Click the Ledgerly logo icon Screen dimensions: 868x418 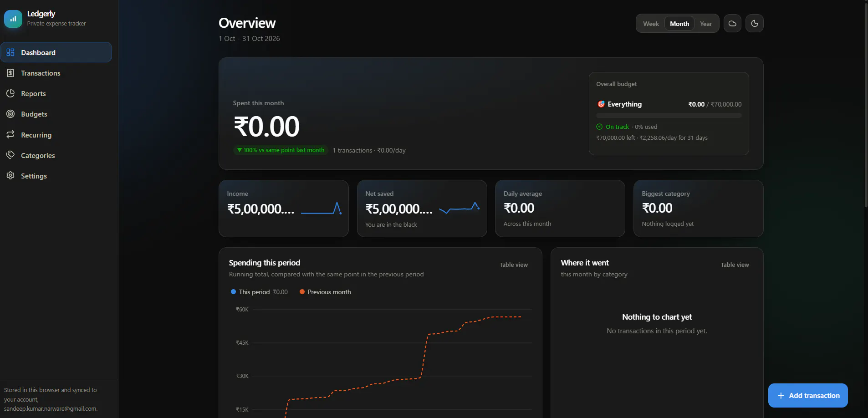click(13, 19)
